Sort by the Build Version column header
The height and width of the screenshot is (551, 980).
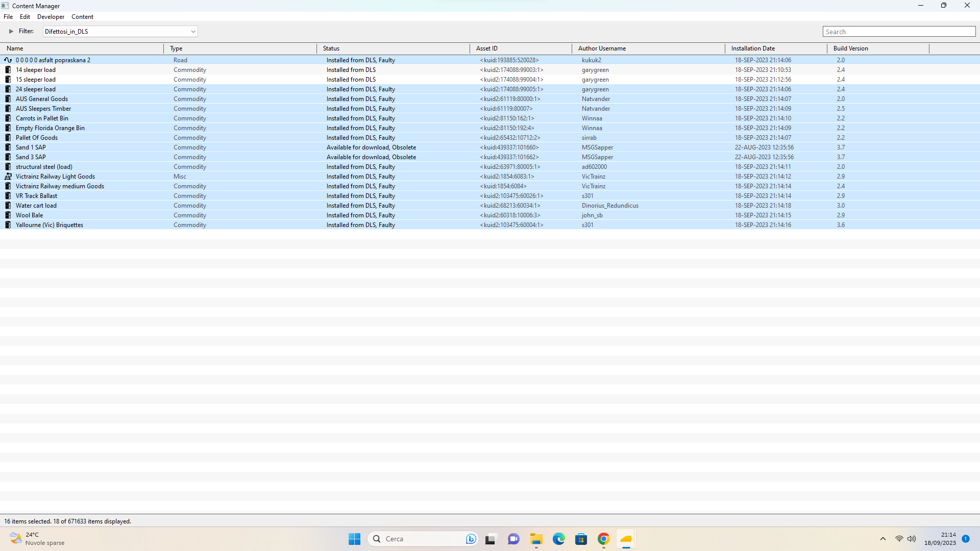[x=878, y=48]
